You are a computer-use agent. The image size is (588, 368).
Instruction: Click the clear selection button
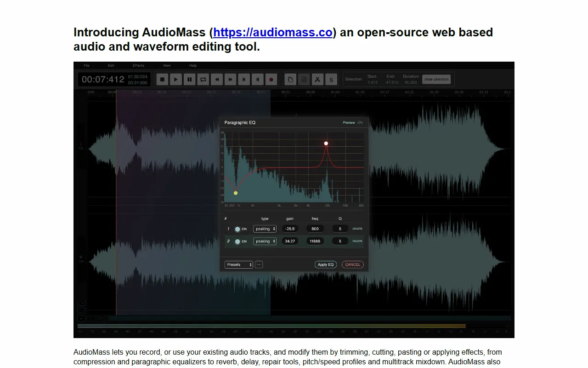(x=436, y=80)
